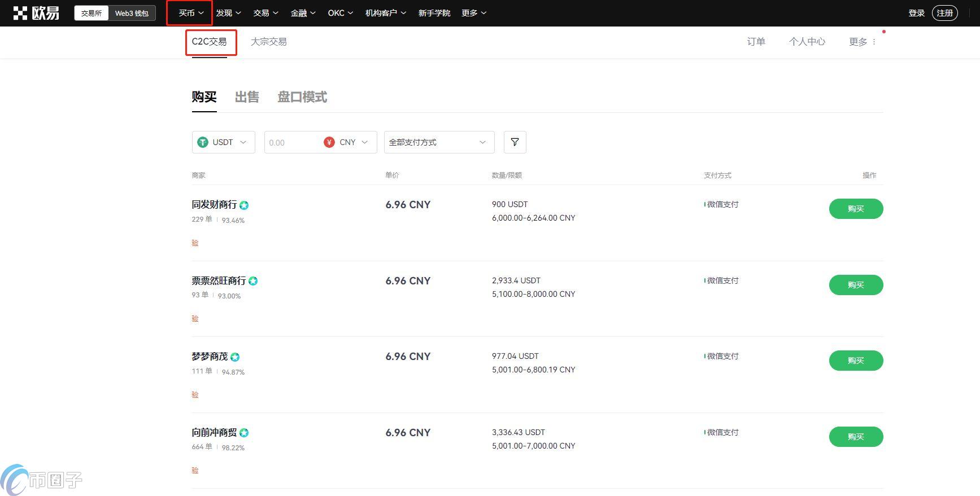Click the 验 tag under 梦梦商茂
The image size is (980, 496).
tap(195, 394)
